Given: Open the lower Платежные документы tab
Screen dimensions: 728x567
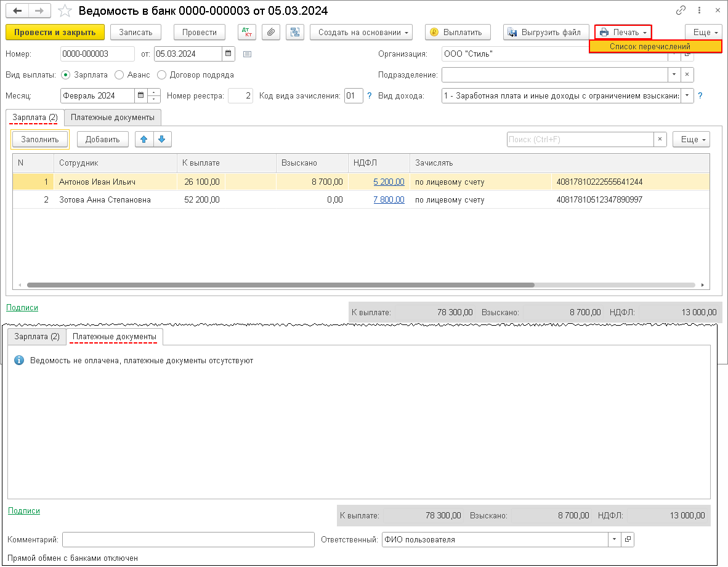Looking at the screenshot, I should tap(114, 336).
